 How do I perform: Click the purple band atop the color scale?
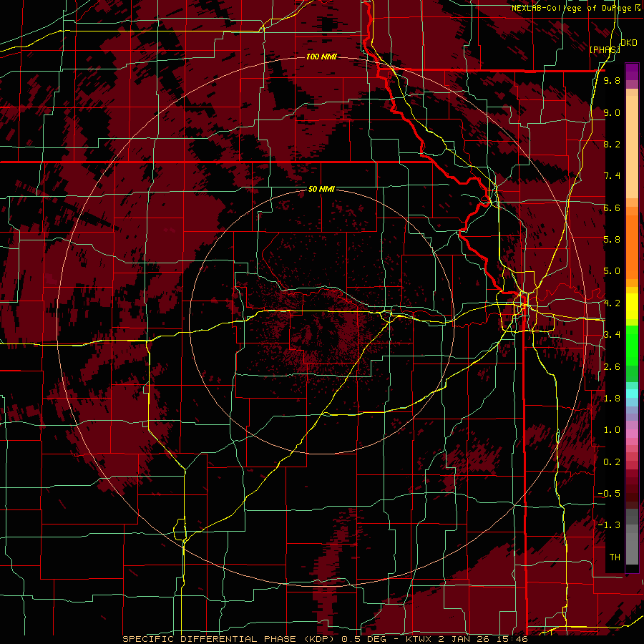pyautogui.click(x=632, y=72)
